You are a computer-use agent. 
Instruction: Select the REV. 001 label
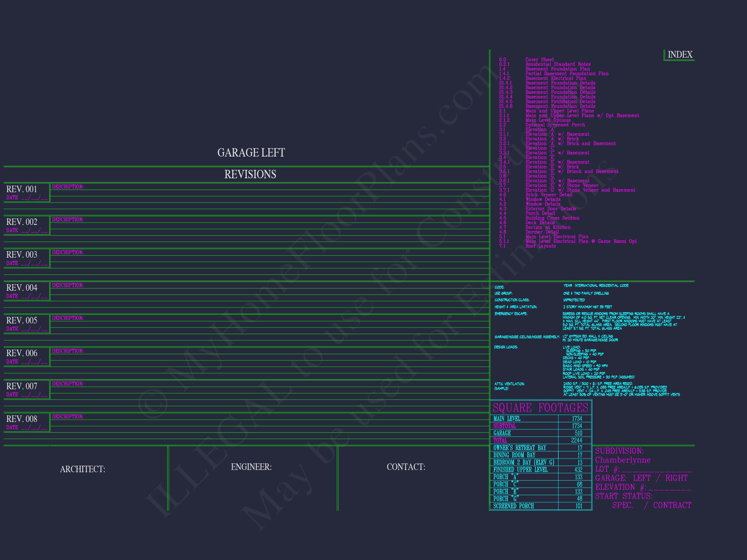22,189
